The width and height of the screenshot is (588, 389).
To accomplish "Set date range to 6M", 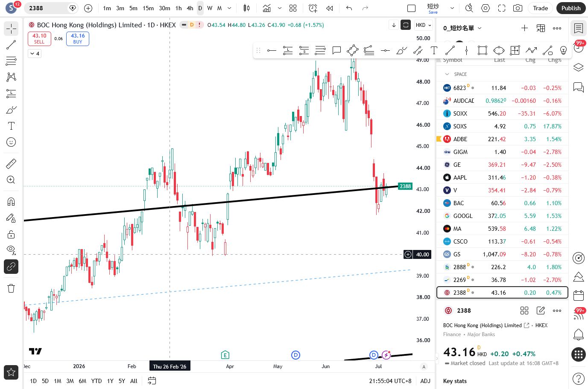I will coord(82,381).
